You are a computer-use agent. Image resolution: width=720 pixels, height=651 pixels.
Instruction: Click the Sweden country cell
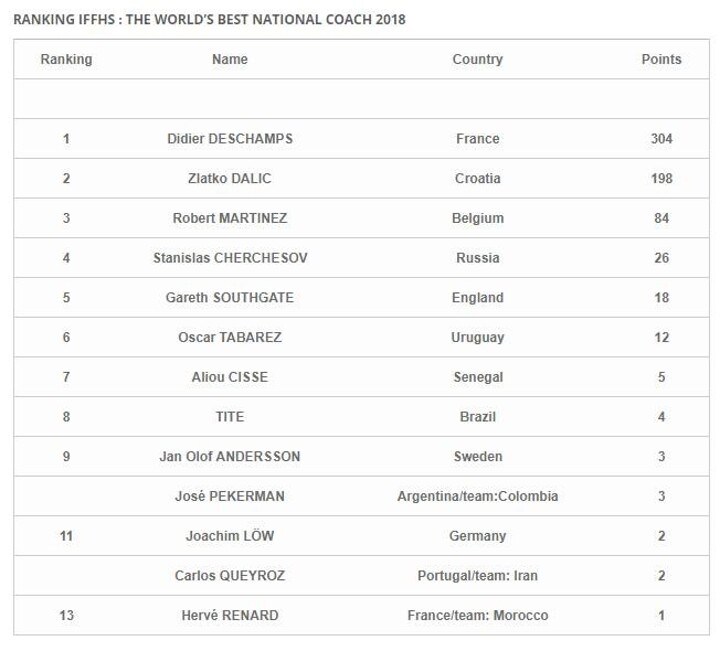pos(477,456)
